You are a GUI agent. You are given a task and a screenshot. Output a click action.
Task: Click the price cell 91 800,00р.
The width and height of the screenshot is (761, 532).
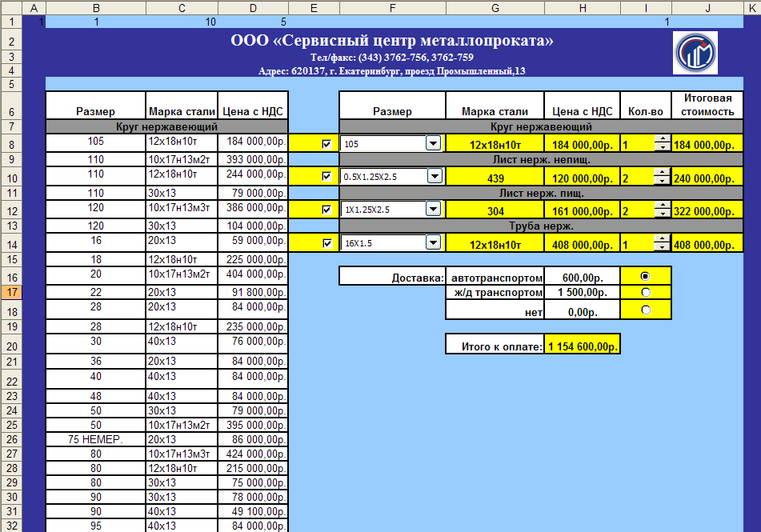point(253,292)
